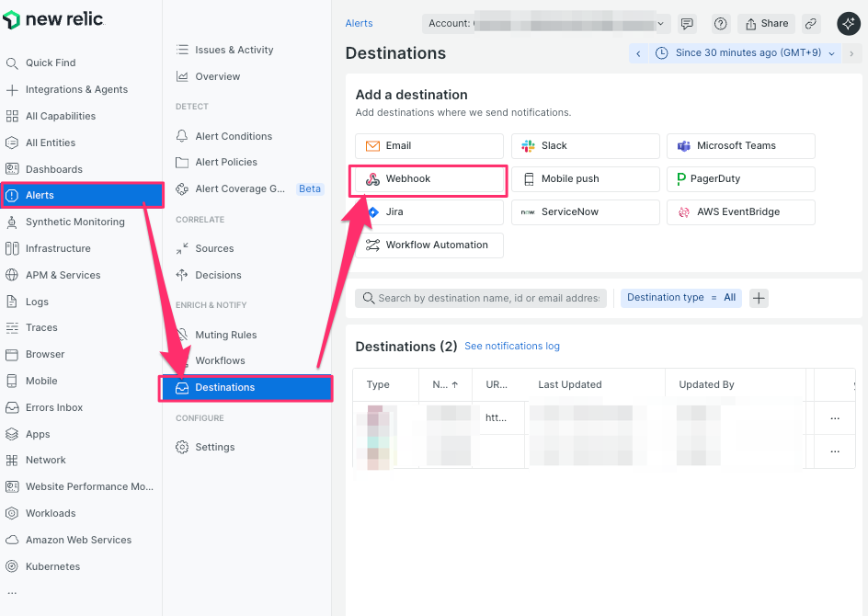Open New Relic AI sparkle icon
The image size is (868, 616).
click(848, 24)
